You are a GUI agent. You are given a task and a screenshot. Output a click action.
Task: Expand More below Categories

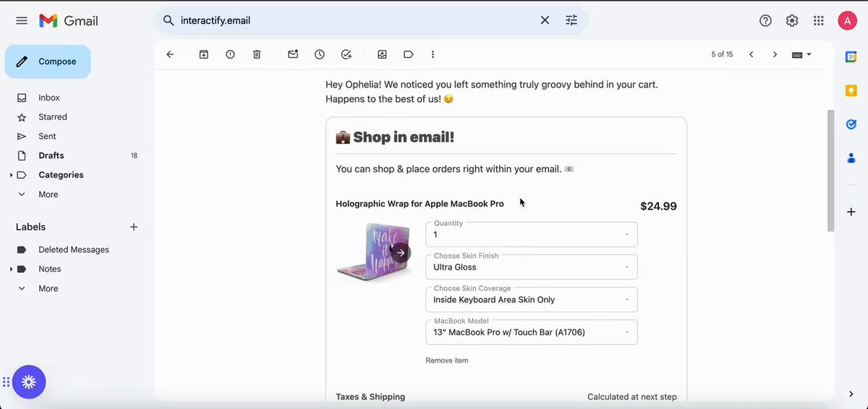coord(48,194)
